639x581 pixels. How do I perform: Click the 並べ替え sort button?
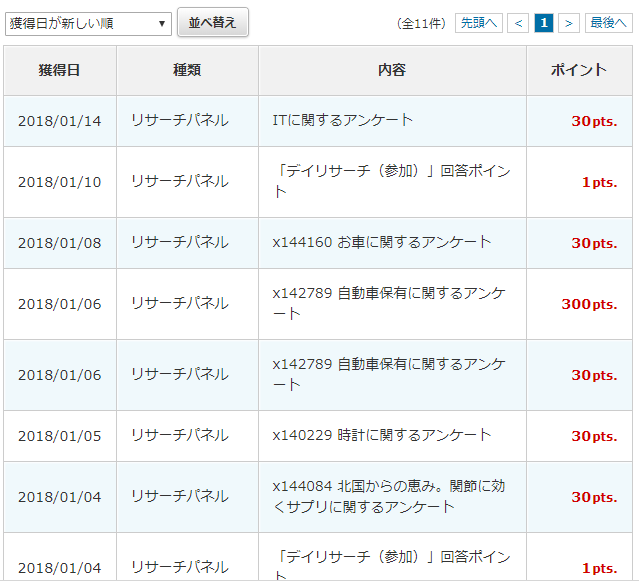coord(212,23)
